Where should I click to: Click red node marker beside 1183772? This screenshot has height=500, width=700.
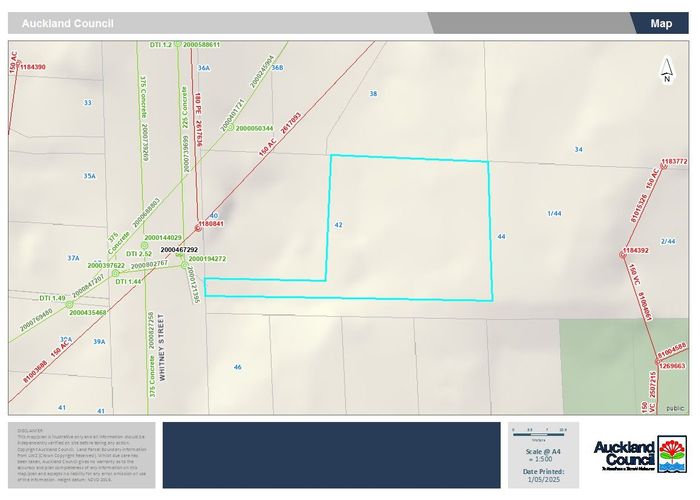coord(663,166)
